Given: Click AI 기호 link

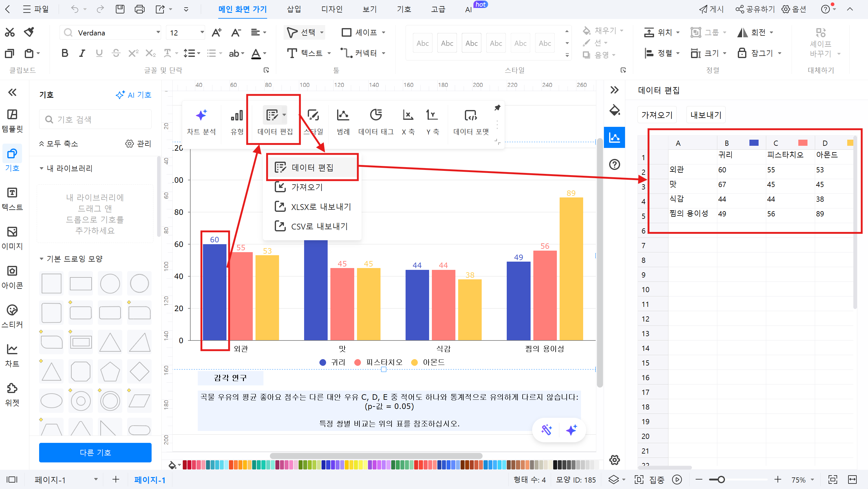Looking at the screenshot, I should pos(134,95).
